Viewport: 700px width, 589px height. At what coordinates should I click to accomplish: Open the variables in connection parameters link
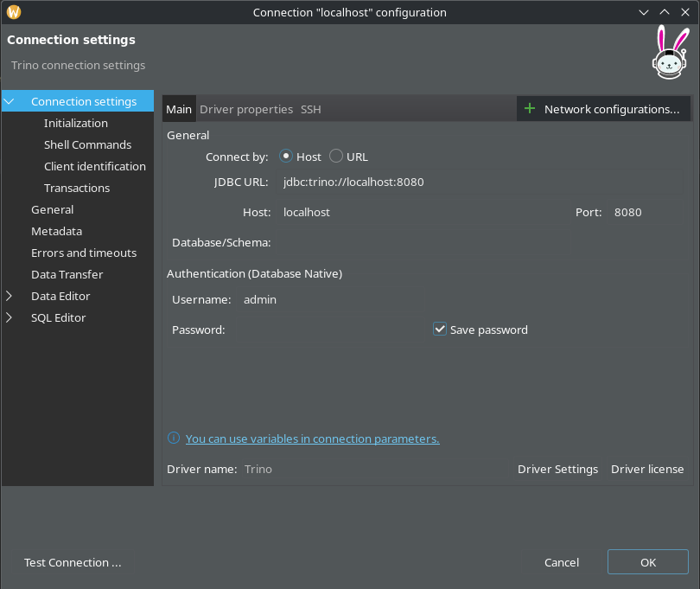(313, 439)
